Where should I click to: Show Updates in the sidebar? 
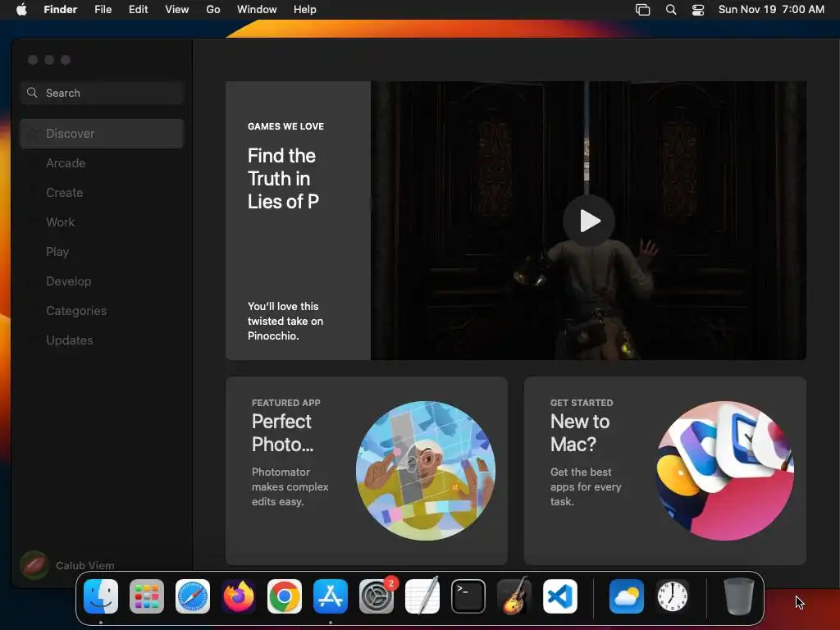tap(102, 340)
